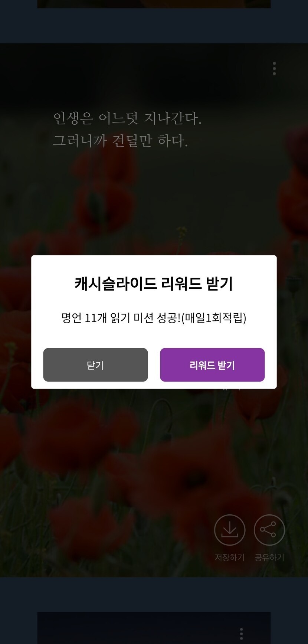
Task: Tap dimmed poppy area above the dialog
Action: [154, 204]
